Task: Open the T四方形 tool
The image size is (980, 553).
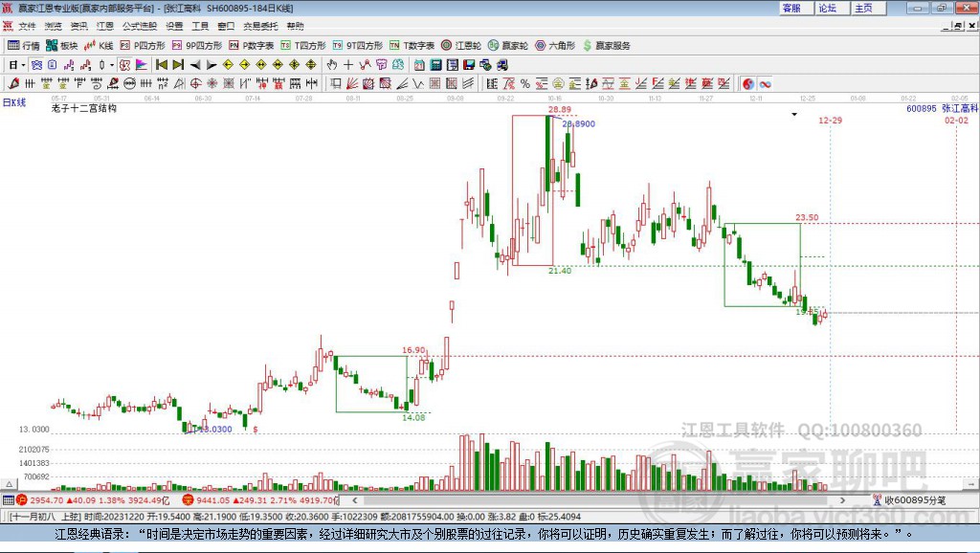Action: [x=303, y=46]
